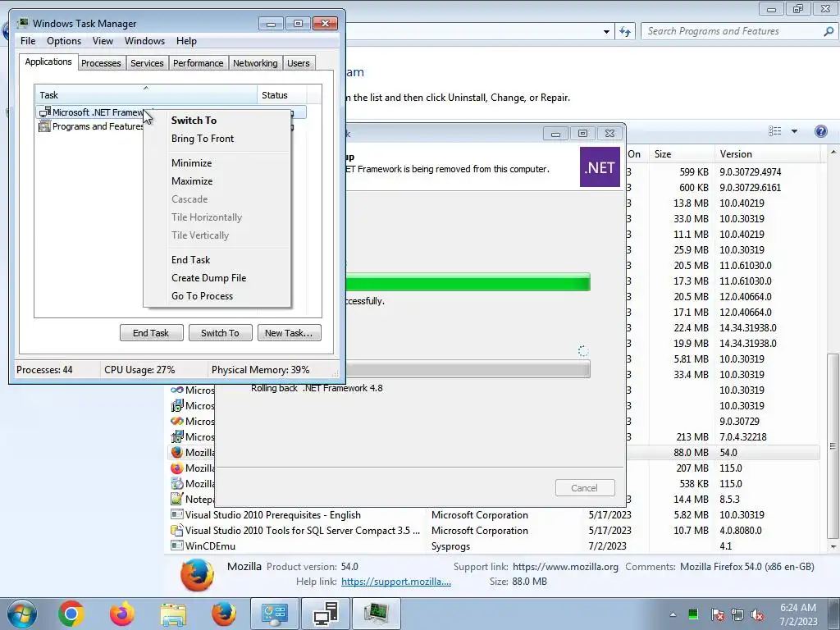Select the Applications tab
Image resolution: width=840 pixels, height=630 pixels.
point(48,62)
